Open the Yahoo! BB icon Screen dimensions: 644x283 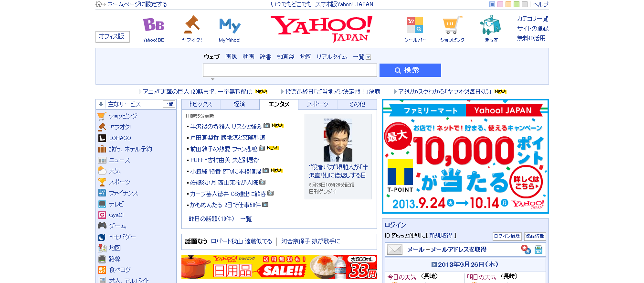coord(153,25)
